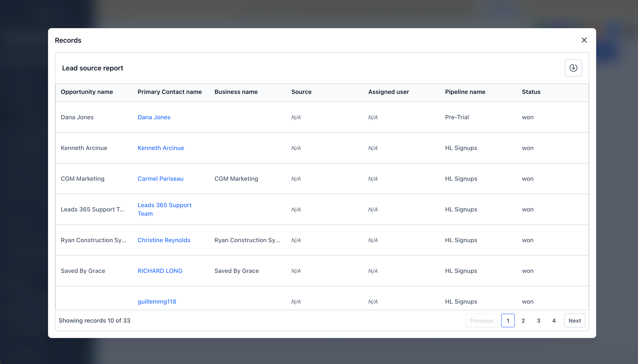Click the Assigned user column header
This screenshot has width=638, height=364.
pyautogui.click(x=388, y=92)
